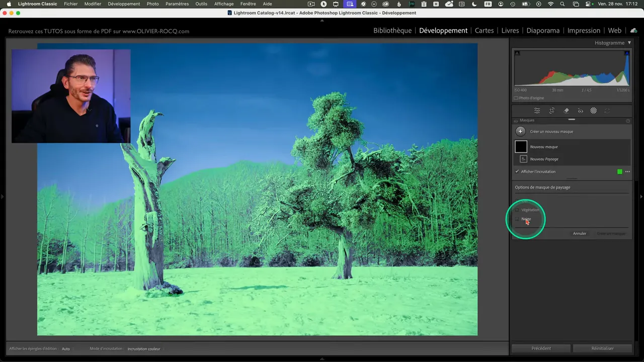Uncheck Afficher l'incrustation checkbox

[517, 171]
